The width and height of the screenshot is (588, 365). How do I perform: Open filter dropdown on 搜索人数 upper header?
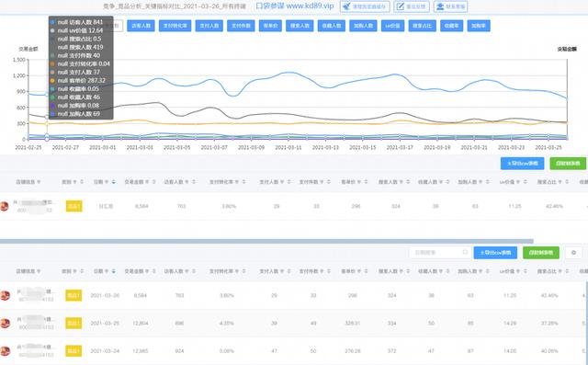(401, 182)
